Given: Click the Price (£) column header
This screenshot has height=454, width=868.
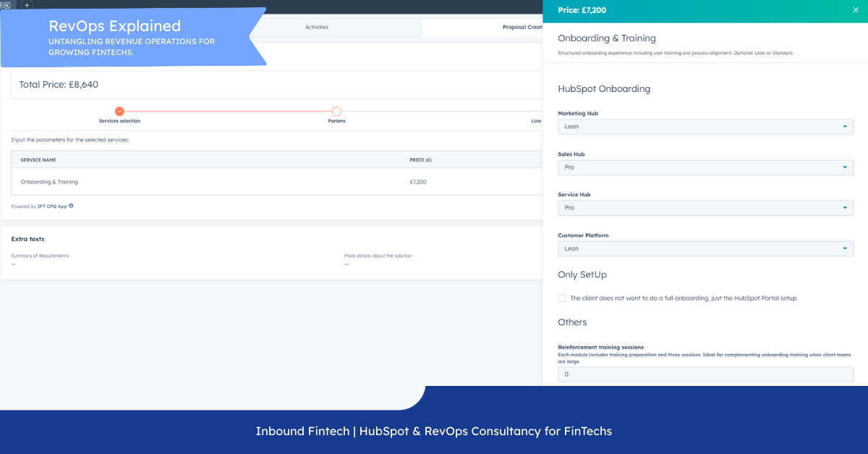Looking at the screenshot, I should 420,160.
